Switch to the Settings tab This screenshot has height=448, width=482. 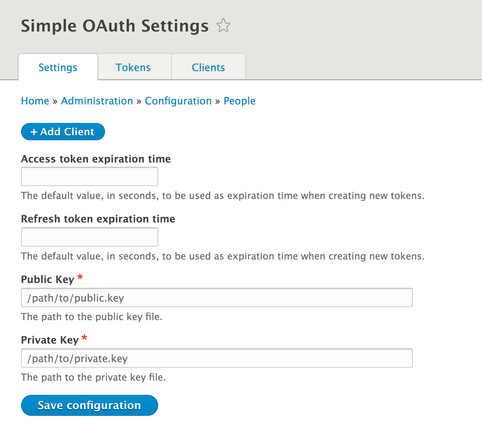coord(58,67)
